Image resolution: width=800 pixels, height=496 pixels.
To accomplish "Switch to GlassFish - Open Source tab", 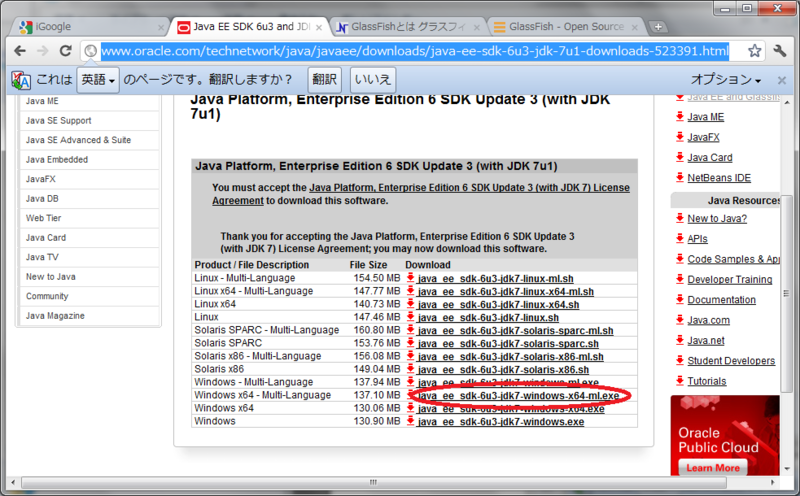I will [565, 27].
